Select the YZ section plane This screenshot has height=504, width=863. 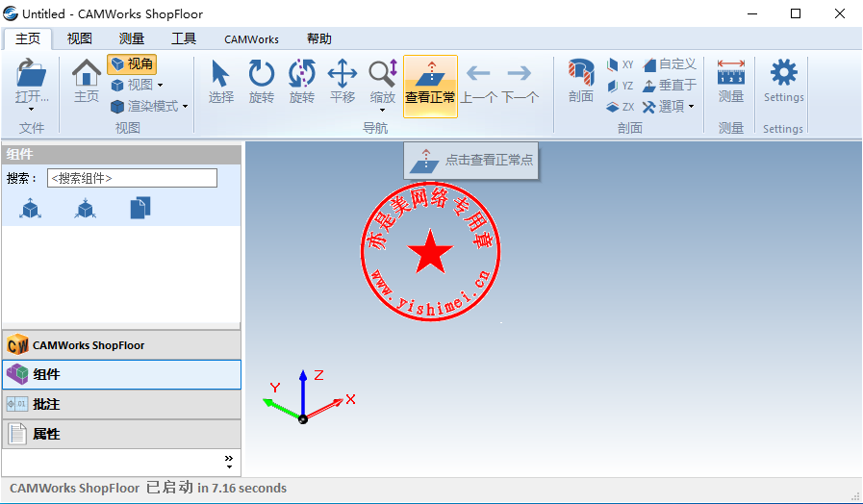click(x=621, y=86)
